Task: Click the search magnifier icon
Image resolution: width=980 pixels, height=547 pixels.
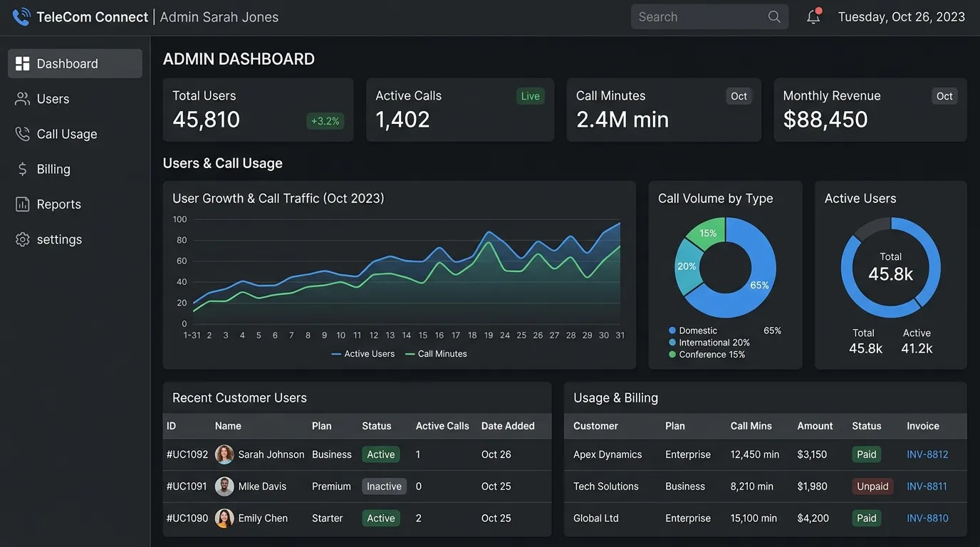Action: (x=774, y=17)
